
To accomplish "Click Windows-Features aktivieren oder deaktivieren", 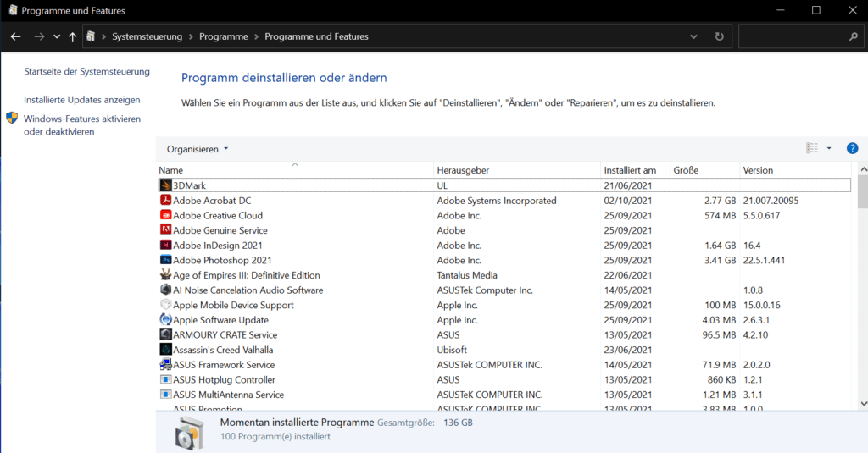I will coord(81,125).
